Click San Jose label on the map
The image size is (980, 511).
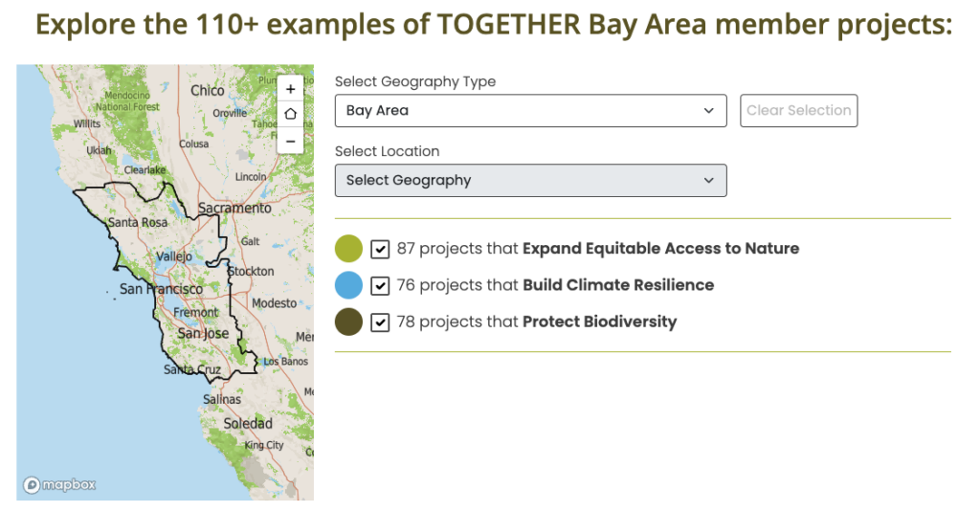point(203,334)
